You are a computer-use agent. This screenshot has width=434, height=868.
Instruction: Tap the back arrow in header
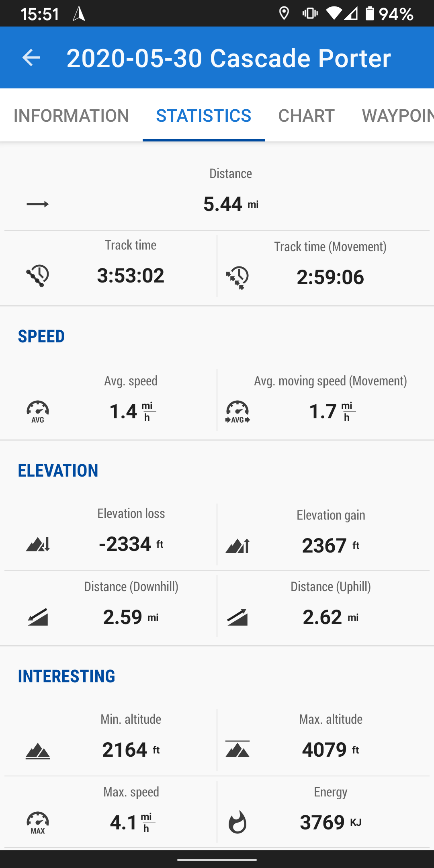pos(31,58)
